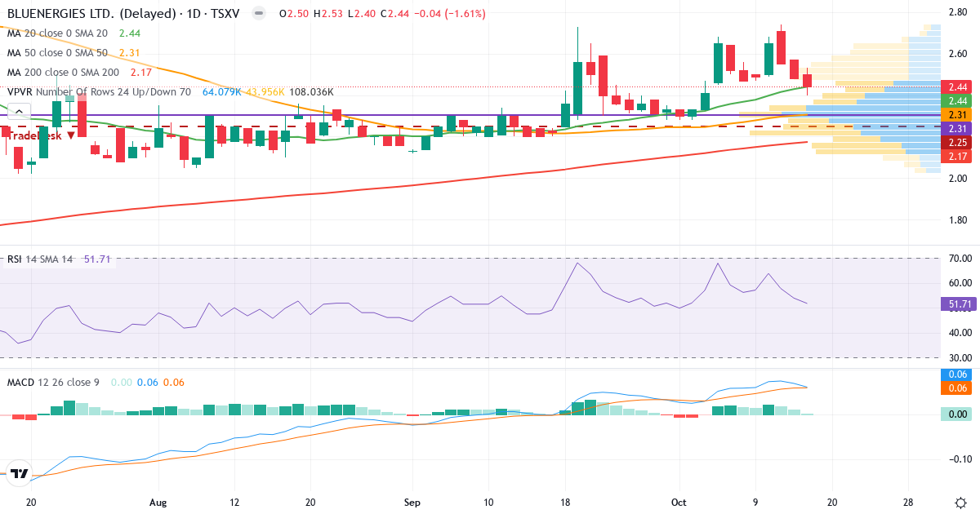980x514 pixels.
Task: Click the H2.53 high price value
Action: (328, 14)
